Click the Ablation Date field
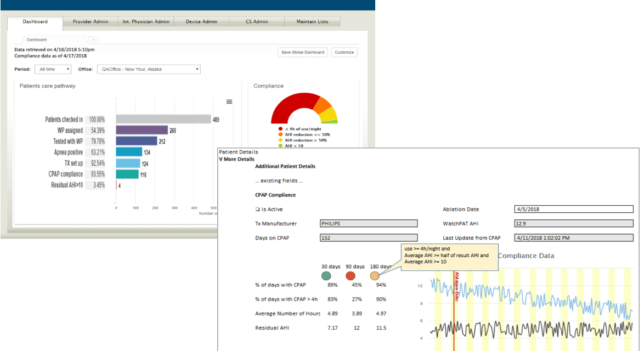Screen dimensions: 644x351 click(x=574, y=210)
